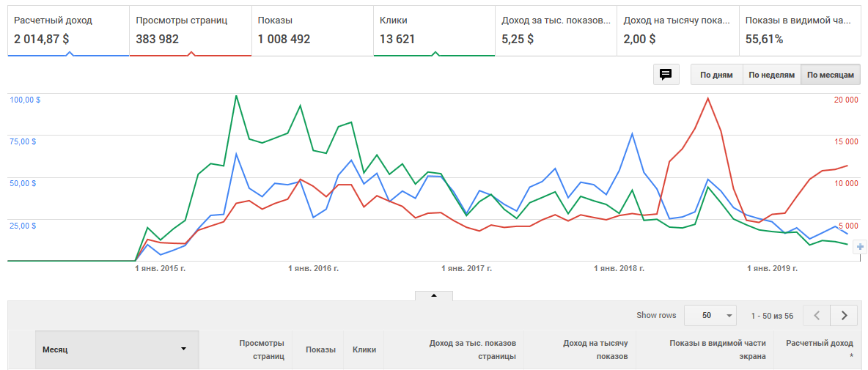Select the 2,00 $ income metric tab

click(x=677, y=30)
